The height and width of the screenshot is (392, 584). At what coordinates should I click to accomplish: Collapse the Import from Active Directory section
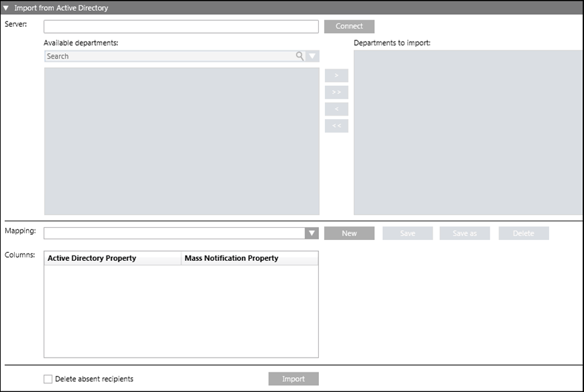pyautogui.click(x=7, y=8)
